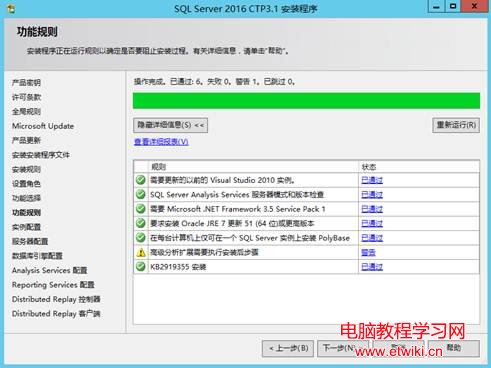Select 功能选择 step in sidebar

tap(26, 198)
